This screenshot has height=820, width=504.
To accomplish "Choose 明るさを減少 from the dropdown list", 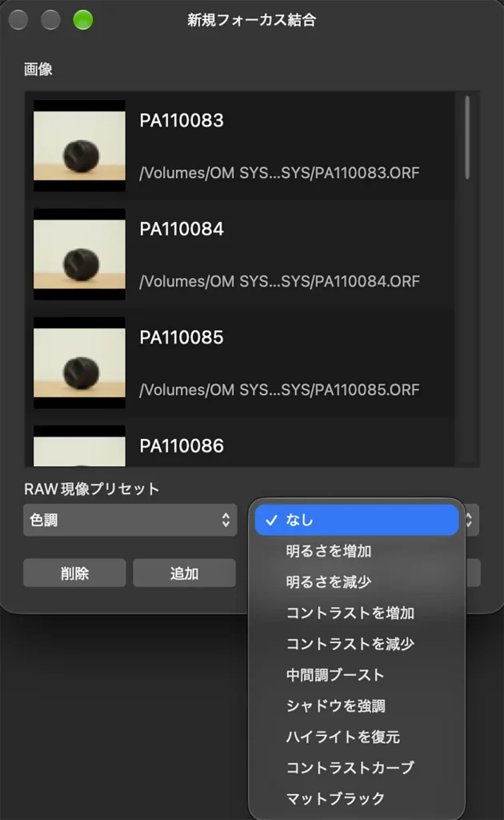I will pyautogui.click(x=357, y=581).
